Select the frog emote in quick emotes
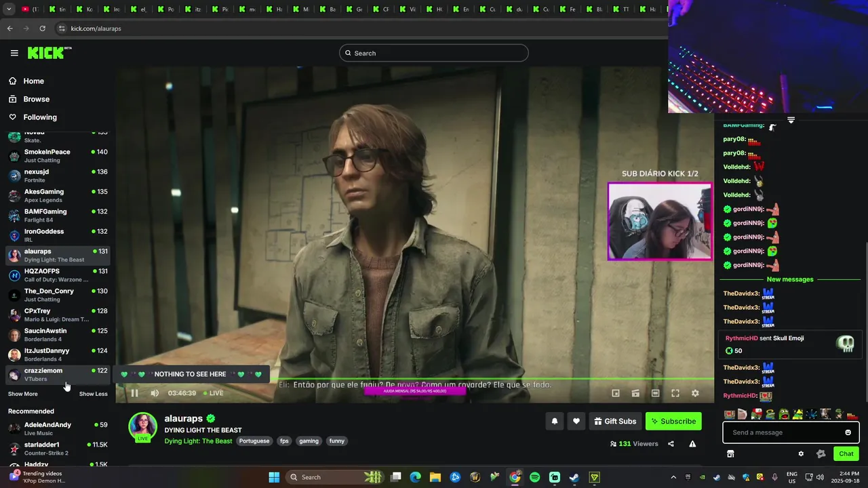This screenshot has height=488, width=868. pos(783,414)
